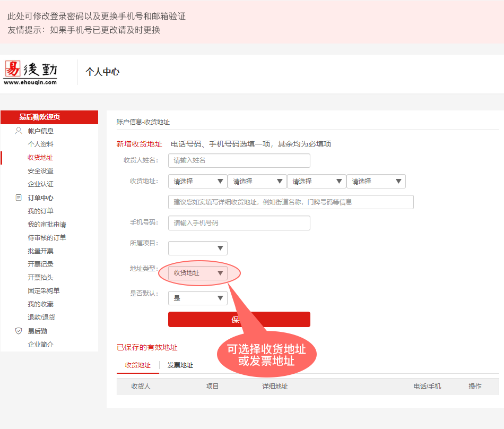
Task: Click the 易後勤 logo image
Action: tap(30, 72)
